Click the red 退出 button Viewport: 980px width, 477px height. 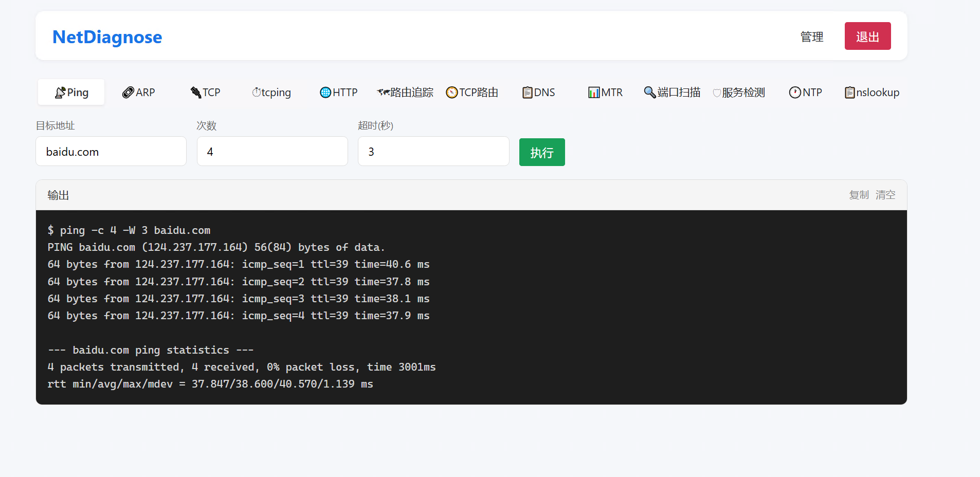(867, 36)
